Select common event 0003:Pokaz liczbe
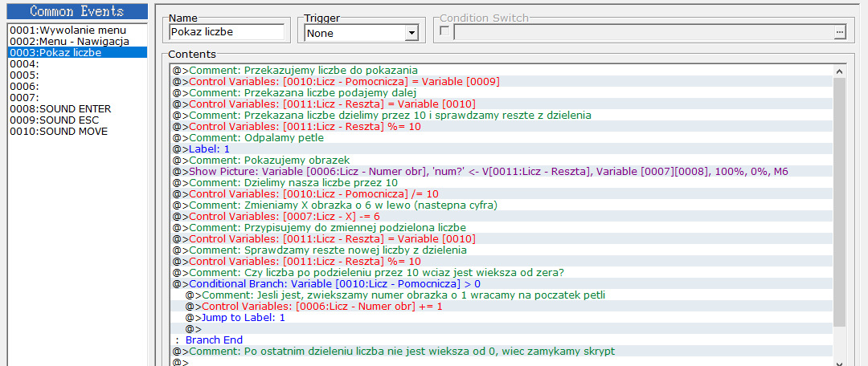This screenshot has width=868, height=366. [x=77, y=52]
